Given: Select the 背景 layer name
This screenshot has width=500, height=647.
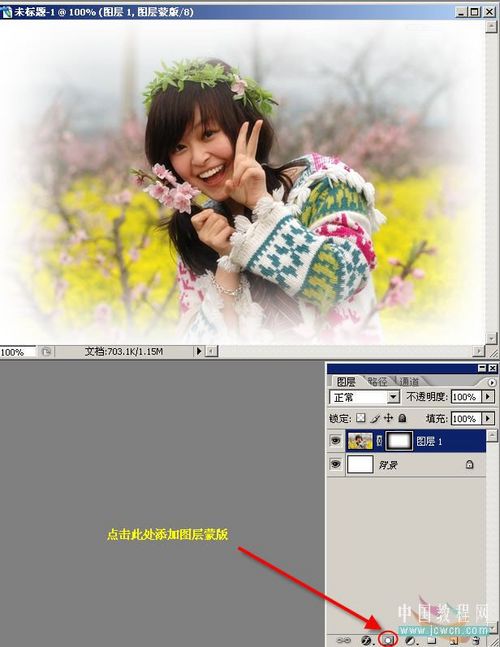Looking at the screenshot, I should pyautogui.click(x=388, y=465).
